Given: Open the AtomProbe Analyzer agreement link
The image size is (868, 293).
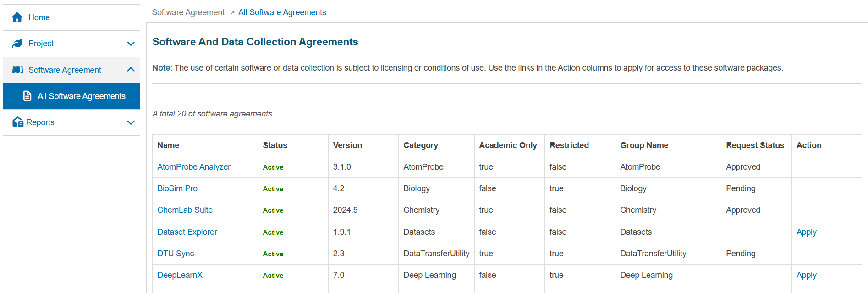Looking at the screenshot, I should pyautogui.click(x=194, y=167).
